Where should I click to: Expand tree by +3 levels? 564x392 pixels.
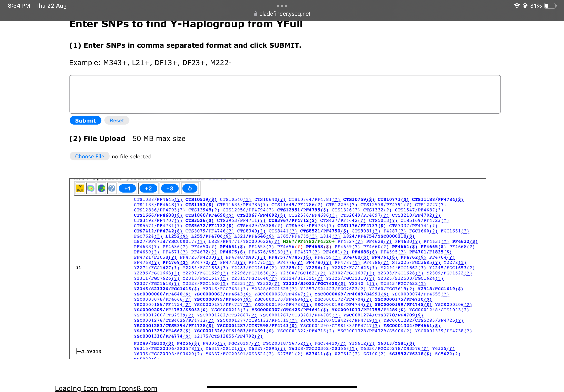pos(169,189)
